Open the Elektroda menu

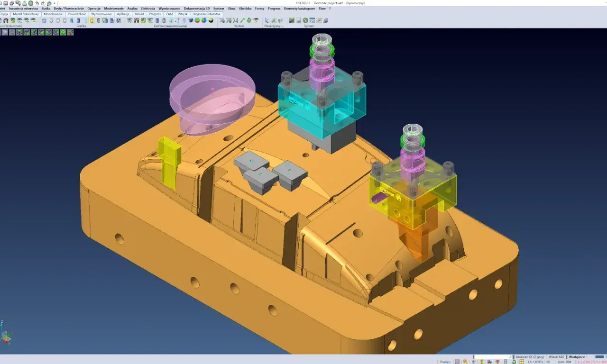(x=148, y=9)
